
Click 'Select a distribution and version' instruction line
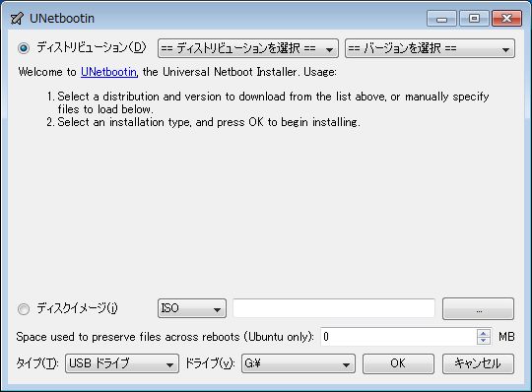click(x=268, y=103)
